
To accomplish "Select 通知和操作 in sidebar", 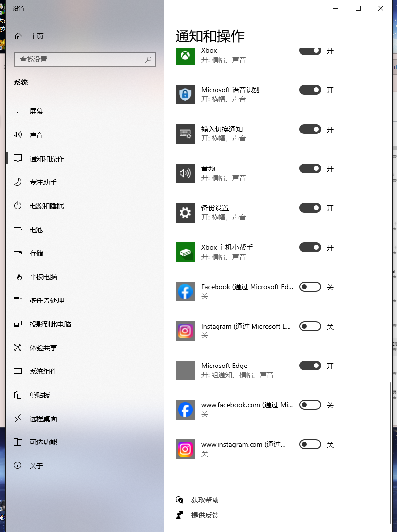I will point(46,159).
